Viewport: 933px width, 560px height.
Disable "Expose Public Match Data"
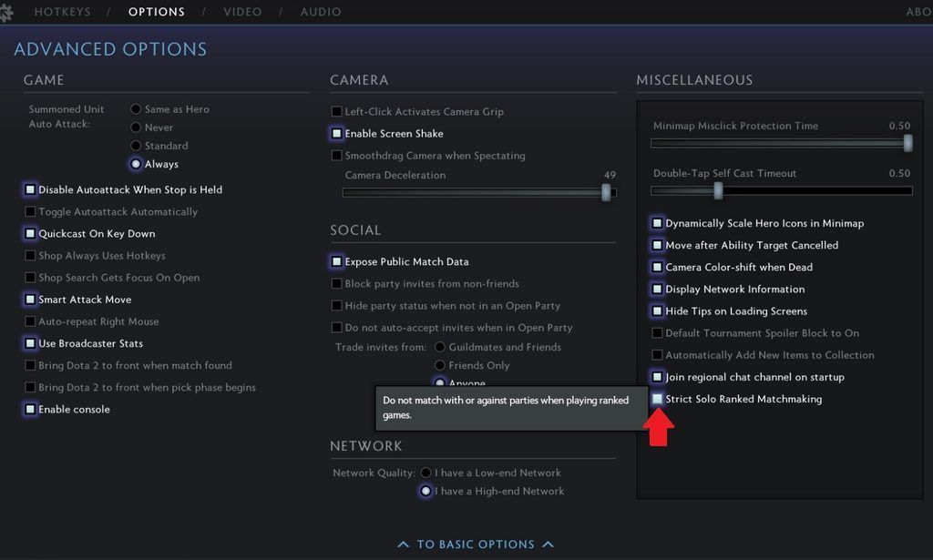coord(336,261)
